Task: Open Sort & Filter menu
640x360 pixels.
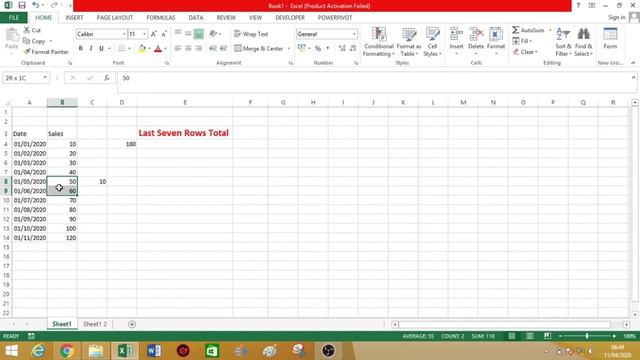Action: point(563,42)
